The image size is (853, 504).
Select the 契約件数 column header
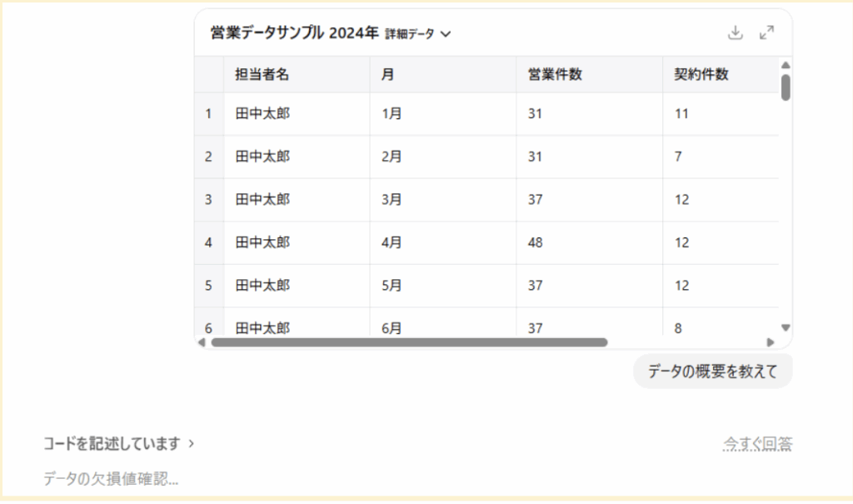click(701, 74)
